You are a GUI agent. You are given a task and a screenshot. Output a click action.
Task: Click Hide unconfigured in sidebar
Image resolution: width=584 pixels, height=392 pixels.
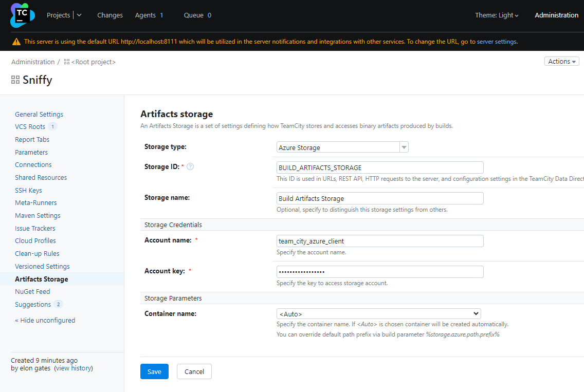coord(45,320)
